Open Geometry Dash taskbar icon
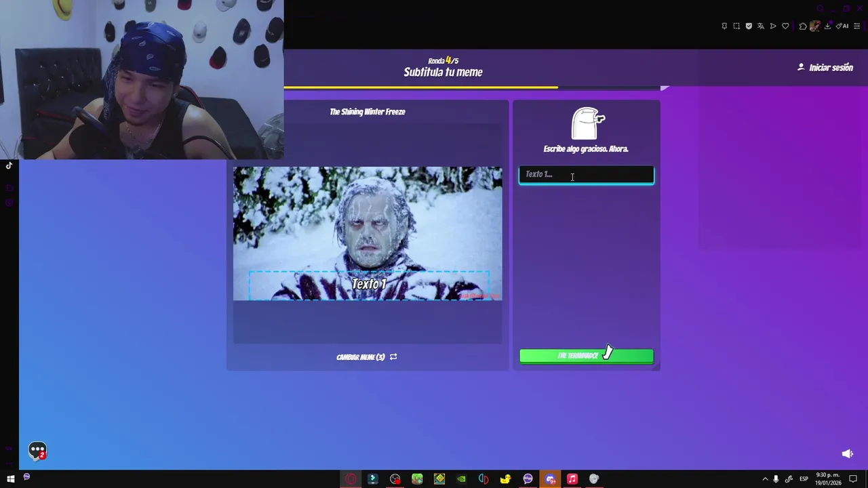Screen dimensions: 868x488 pos(439,479)
